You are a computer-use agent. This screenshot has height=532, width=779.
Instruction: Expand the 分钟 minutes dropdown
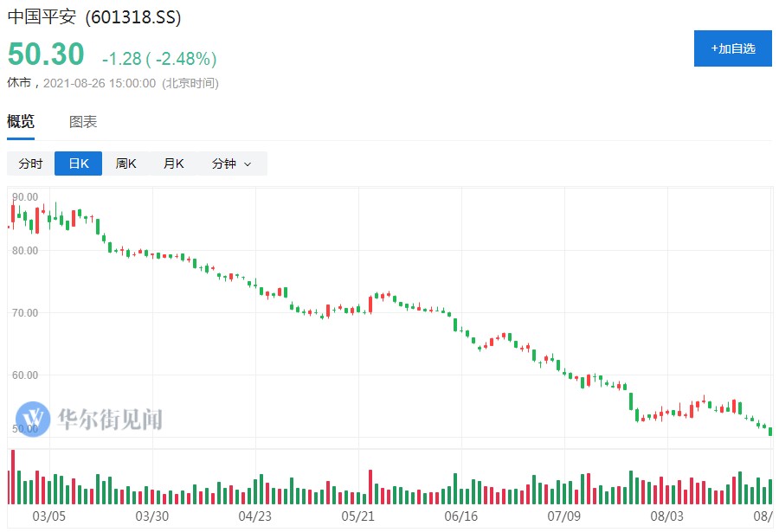tap(231, 163)
